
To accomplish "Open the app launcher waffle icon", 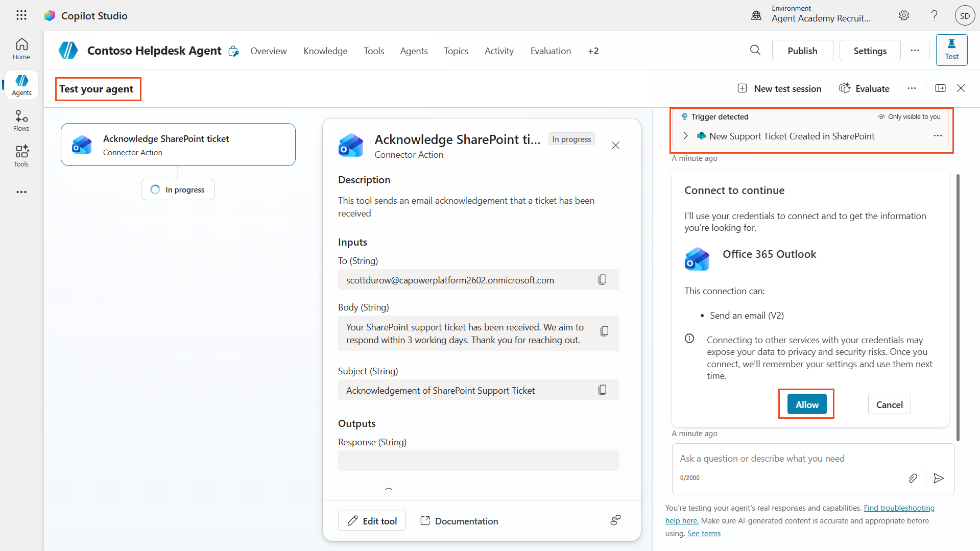I will [x=21, y=15].
